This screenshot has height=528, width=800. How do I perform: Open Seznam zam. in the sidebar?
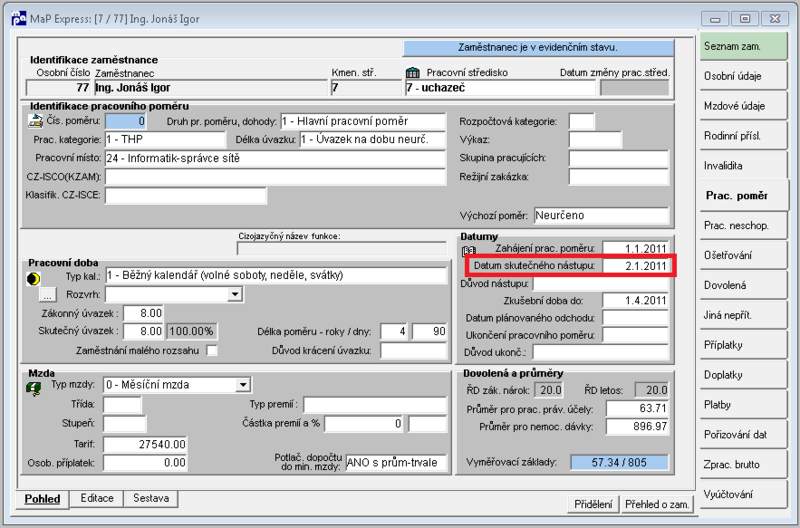pyautogui.click(x=743, y=46)
